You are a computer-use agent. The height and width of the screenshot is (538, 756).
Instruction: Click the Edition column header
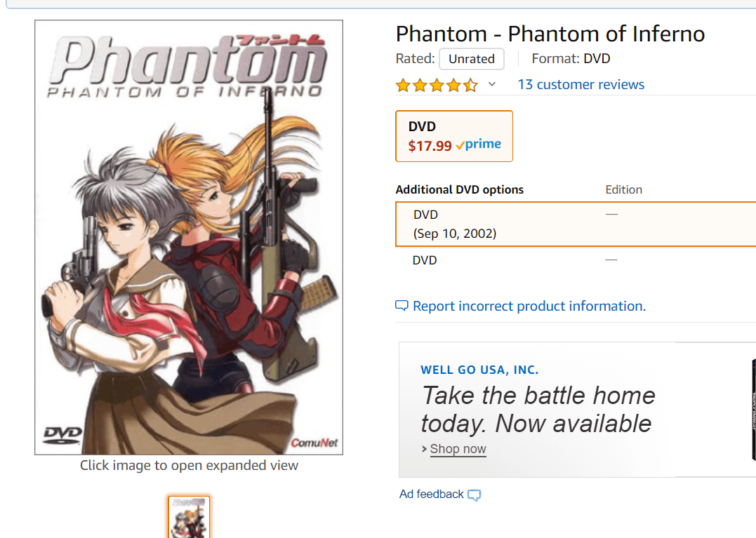[x=624, y=189]
